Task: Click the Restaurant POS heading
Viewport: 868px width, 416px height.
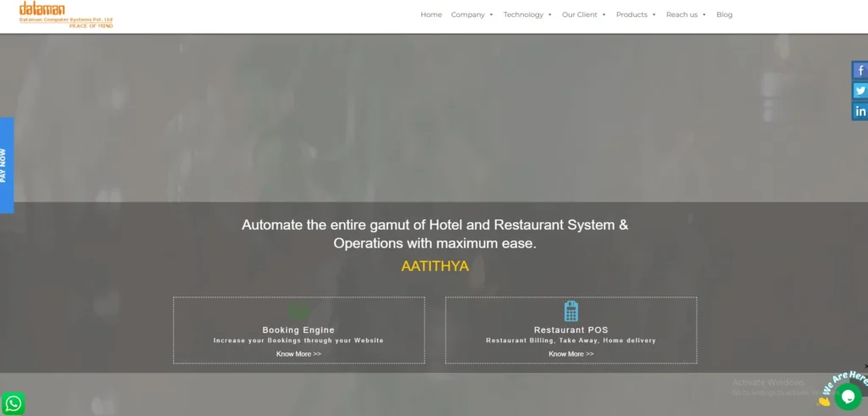Action: click(x=570, y=330)
